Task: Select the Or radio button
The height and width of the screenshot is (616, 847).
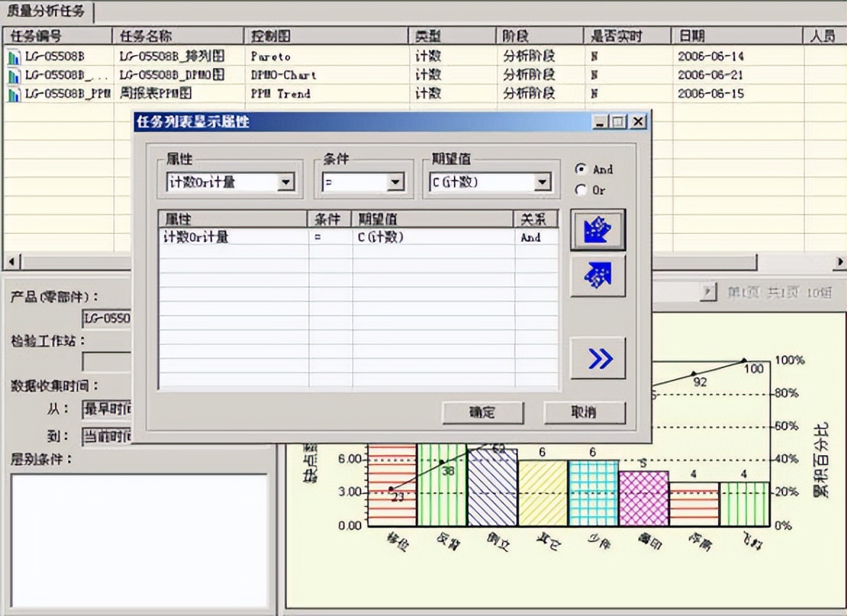Action: tap(580, 190)
